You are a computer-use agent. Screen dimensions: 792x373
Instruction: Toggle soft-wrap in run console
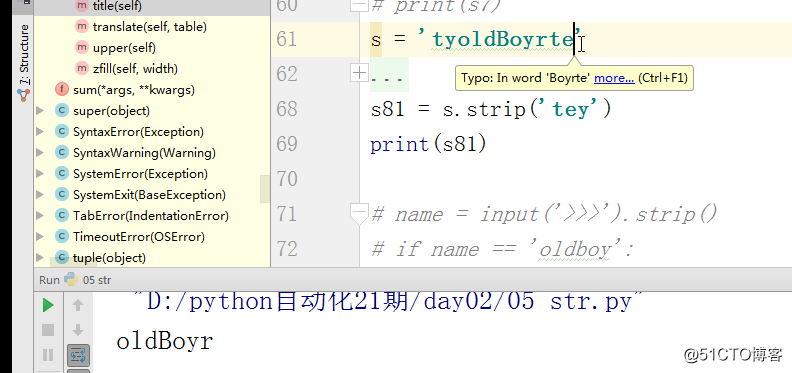[78, 355]
